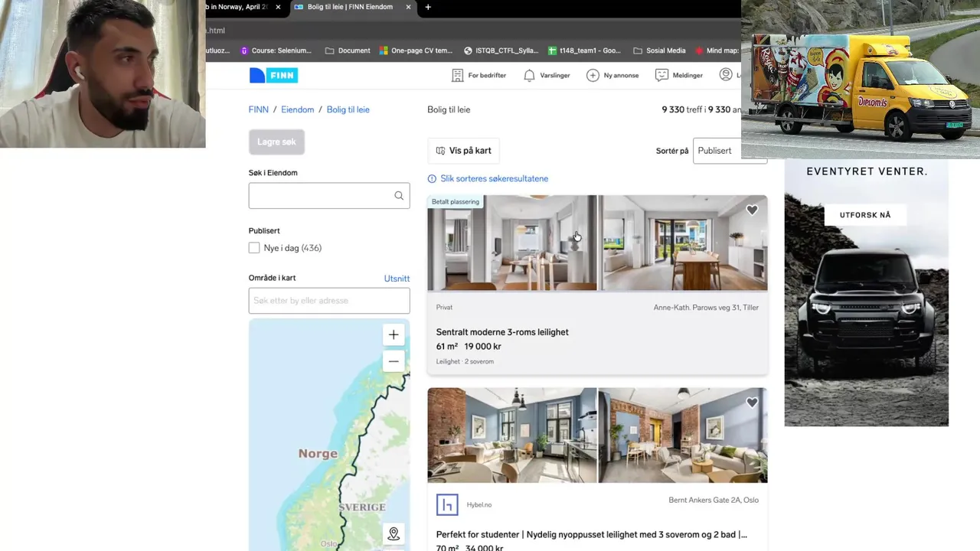Open Perfekt for studenter listing title

coord(591,534)
